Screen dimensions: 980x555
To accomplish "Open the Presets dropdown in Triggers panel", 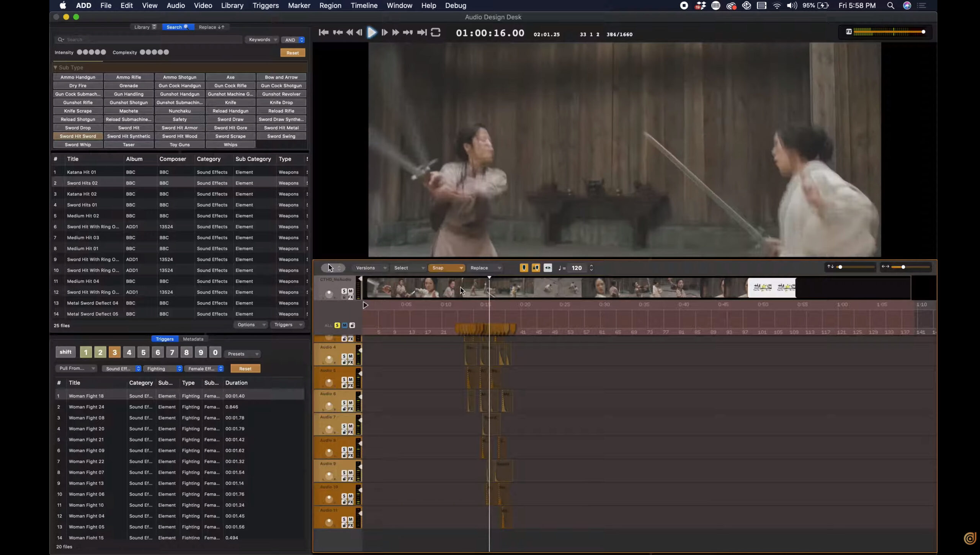I will click(x=243, y=354).
